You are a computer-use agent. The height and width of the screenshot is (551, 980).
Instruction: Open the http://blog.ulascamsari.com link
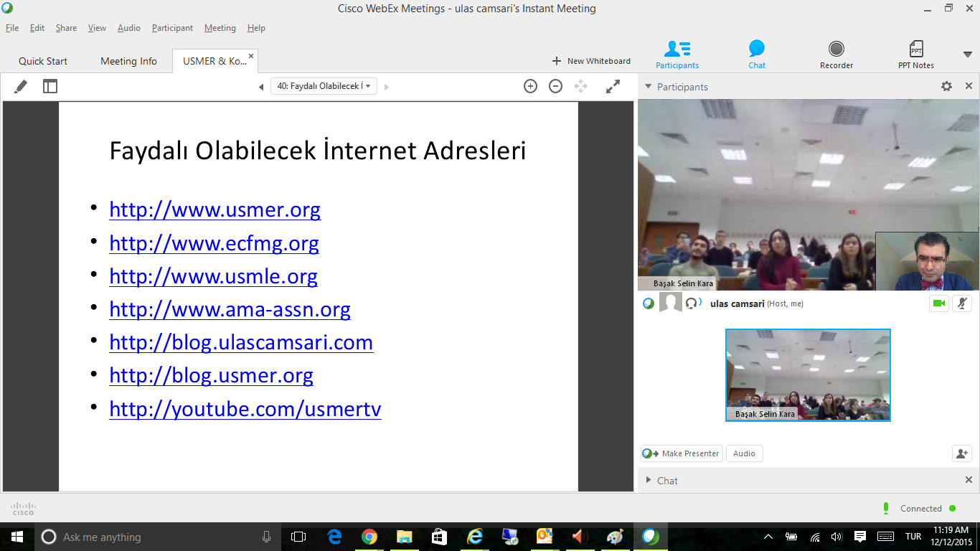coord(241,342)
